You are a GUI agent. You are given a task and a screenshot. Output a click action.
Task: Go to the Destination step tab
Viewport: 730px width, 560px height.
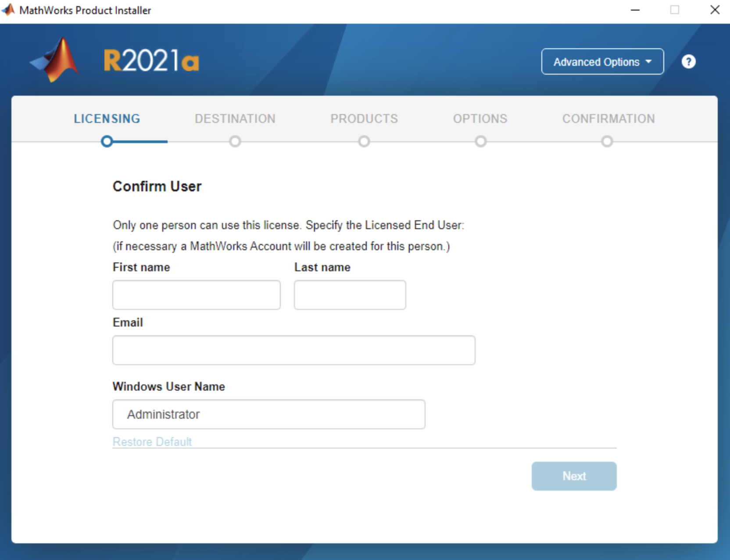(235, 118)
